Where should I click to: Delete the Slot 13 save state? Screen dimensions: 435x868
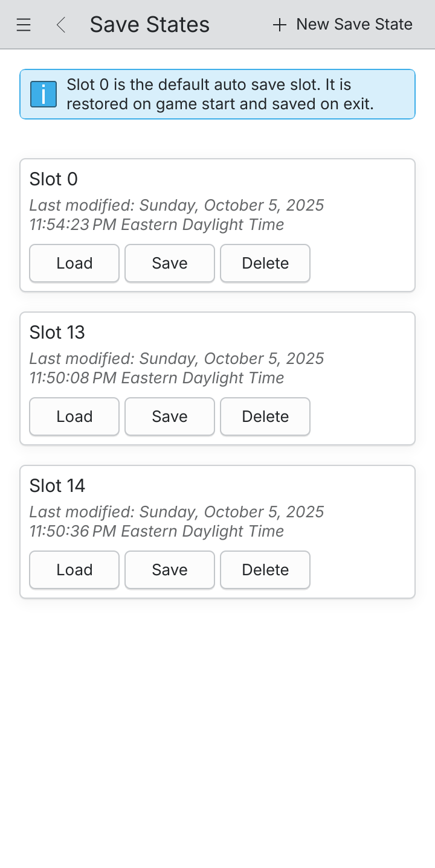click(265, 416)
